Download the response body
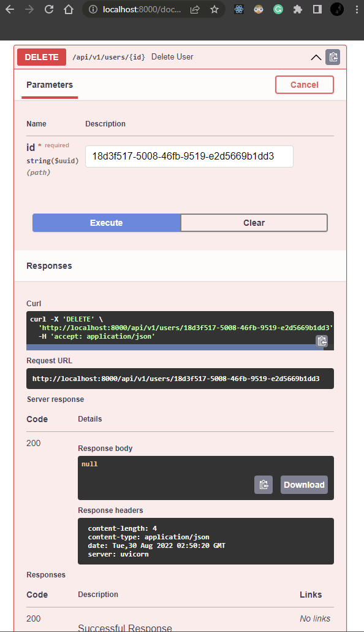This screenshot has width=364, height=632. click(304, 485)
